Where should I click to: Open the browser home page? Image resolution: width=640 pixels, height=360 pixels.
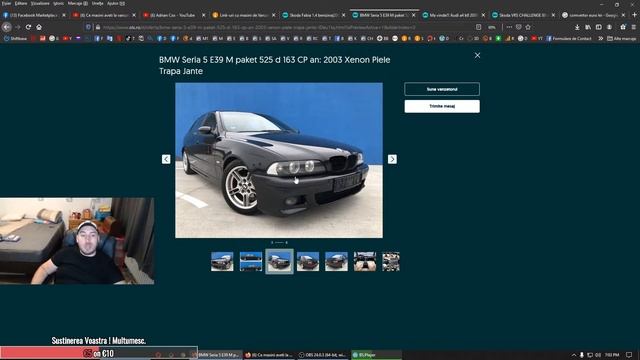pos(39,27)
